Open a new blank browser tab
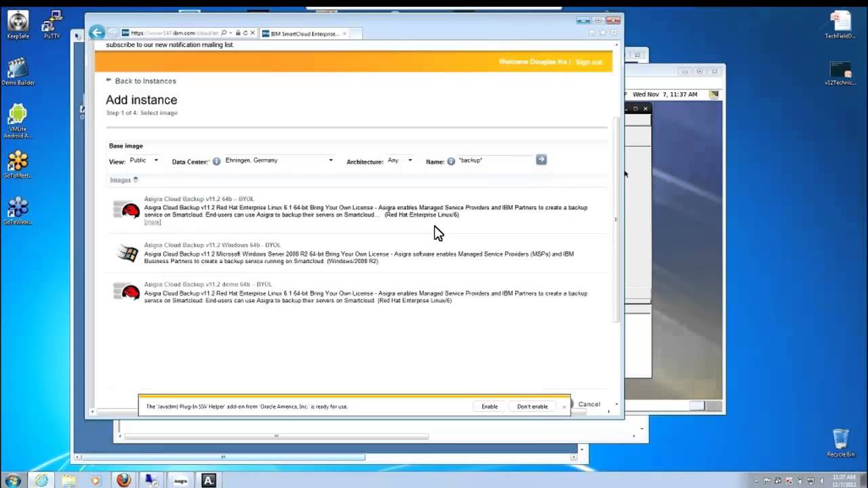Screen dimensions: 868x488 355,33
